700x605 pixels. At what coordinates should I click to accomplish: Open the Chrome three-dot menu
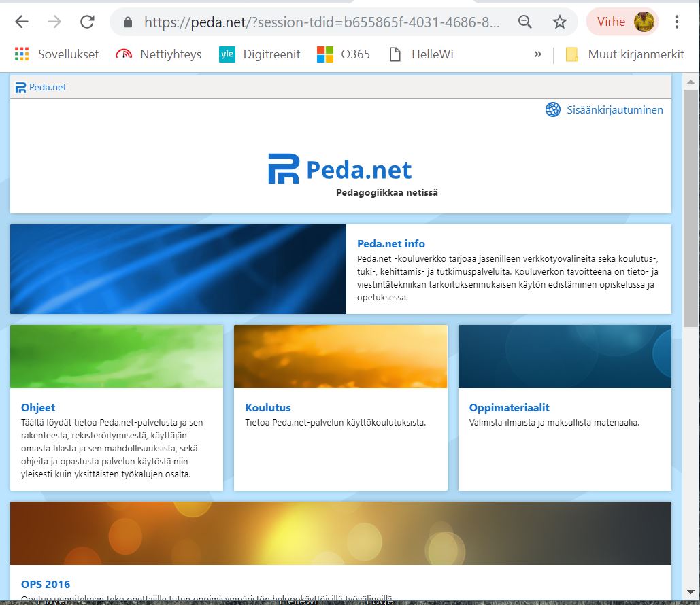click(x=676, y=22)
